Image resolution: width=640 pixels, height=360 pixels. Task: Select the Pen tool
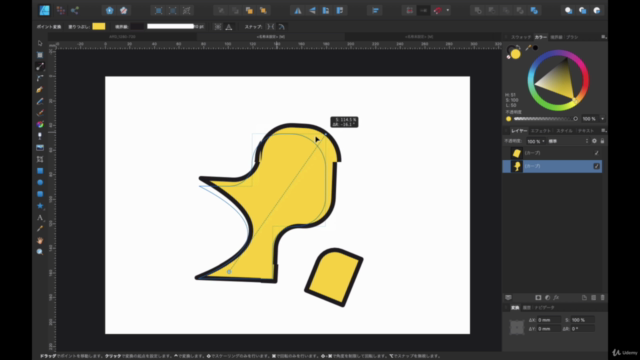(x=40, y=89)
